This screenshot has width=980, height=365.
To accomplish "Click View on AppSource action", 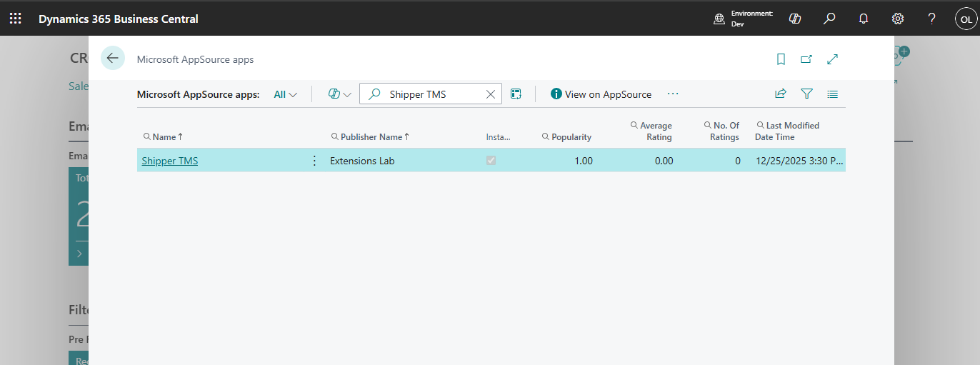I will pos(601,94).
